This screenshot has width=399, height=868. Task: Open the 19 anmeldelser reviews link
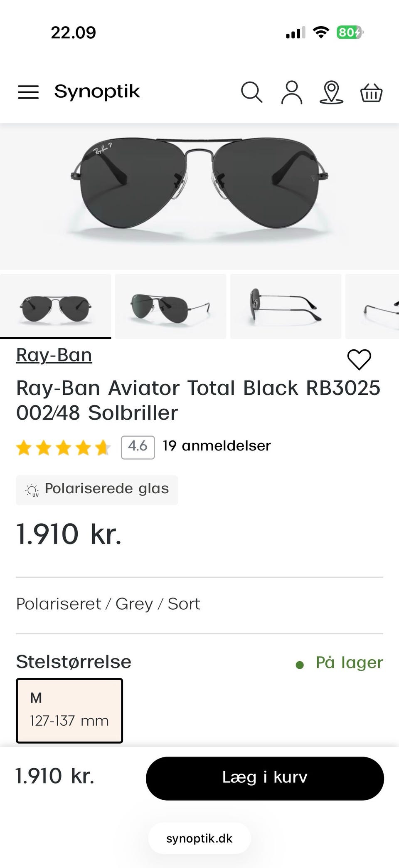217,446
